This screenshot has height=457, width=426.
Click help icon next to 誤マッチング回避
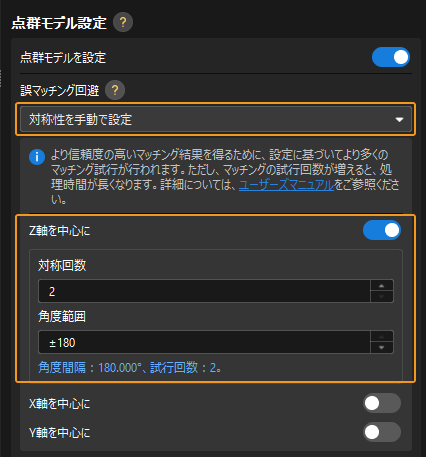click(x=115, y=90)
